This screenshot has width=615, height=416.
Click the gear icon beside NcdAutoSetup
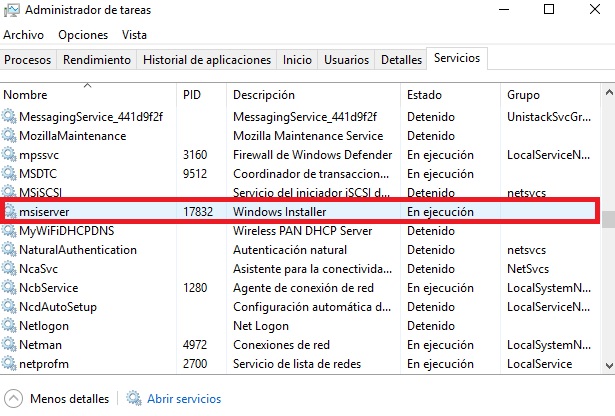pos(9,307)
